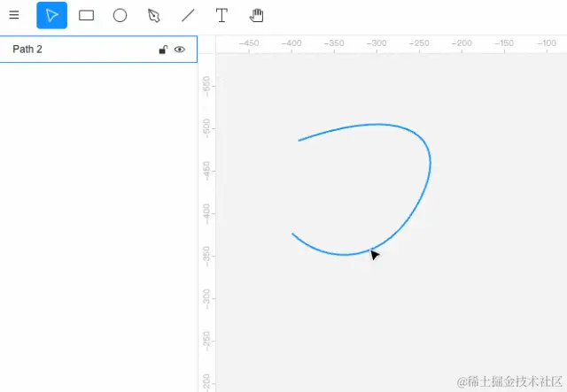Pick the Ellipse drawing tool

pos(120,16)
